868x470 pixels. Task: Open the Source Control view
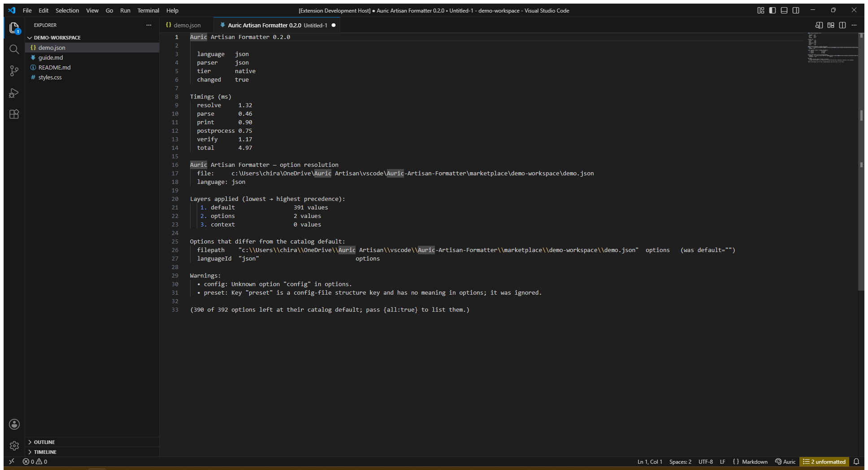coord(14,71)
